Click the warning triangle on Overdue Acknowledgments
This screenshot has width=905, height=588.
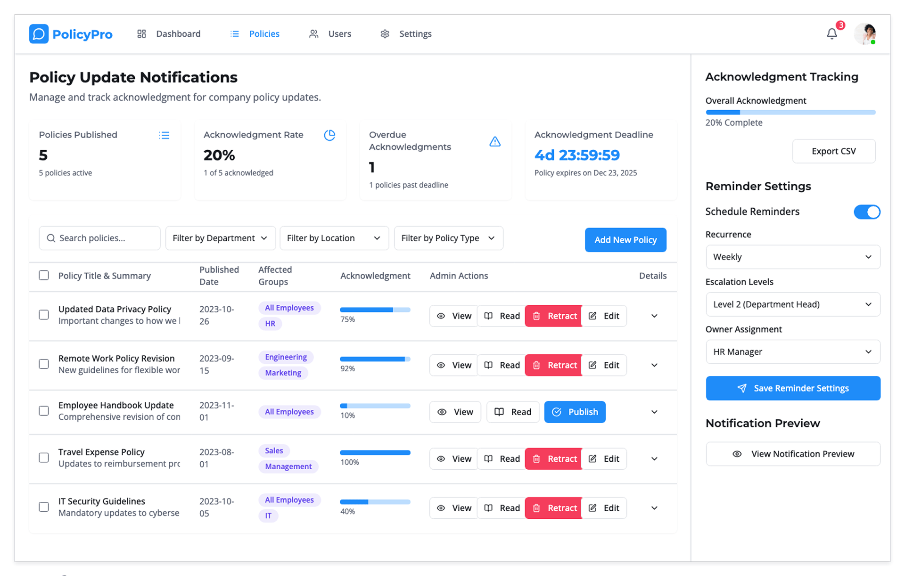(494, 141)
